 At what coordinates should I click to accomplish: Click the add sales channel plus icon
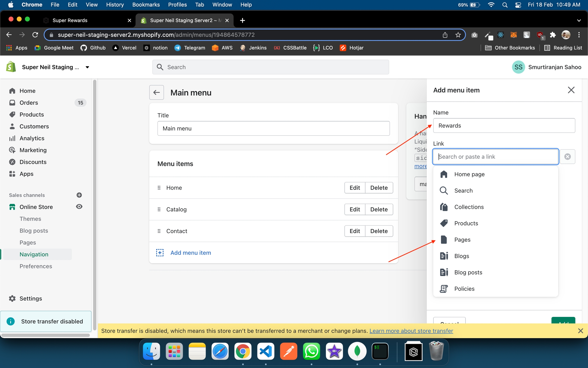tap(79, 195)
